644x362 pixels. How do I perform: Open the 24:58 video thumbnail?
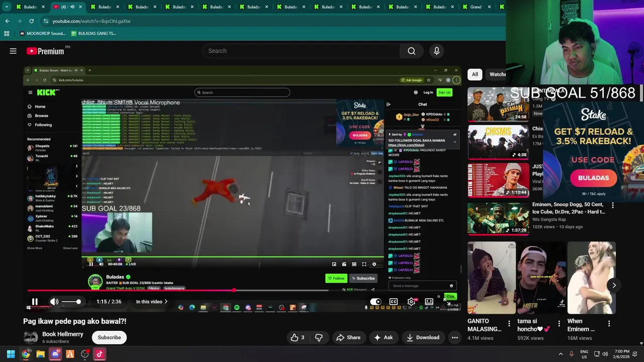498,105
